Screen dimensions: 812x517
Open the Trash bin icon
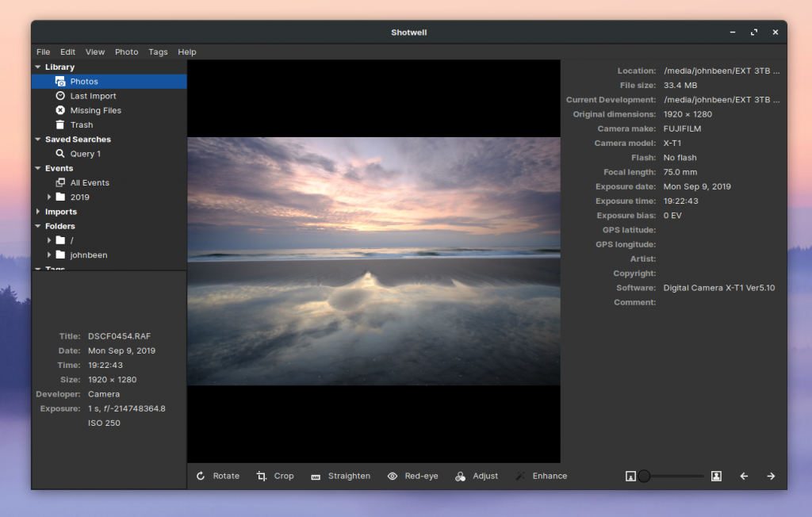[x=60, y=124]
